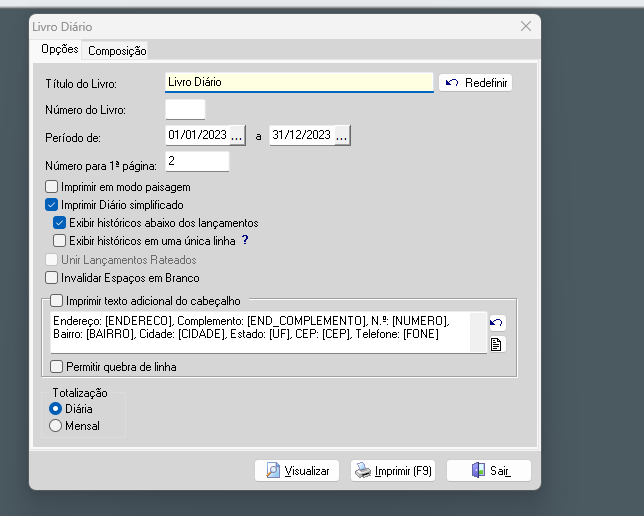644x516 pixels.
Task: Select Mensal totalization option
Action: coord(56,425)
